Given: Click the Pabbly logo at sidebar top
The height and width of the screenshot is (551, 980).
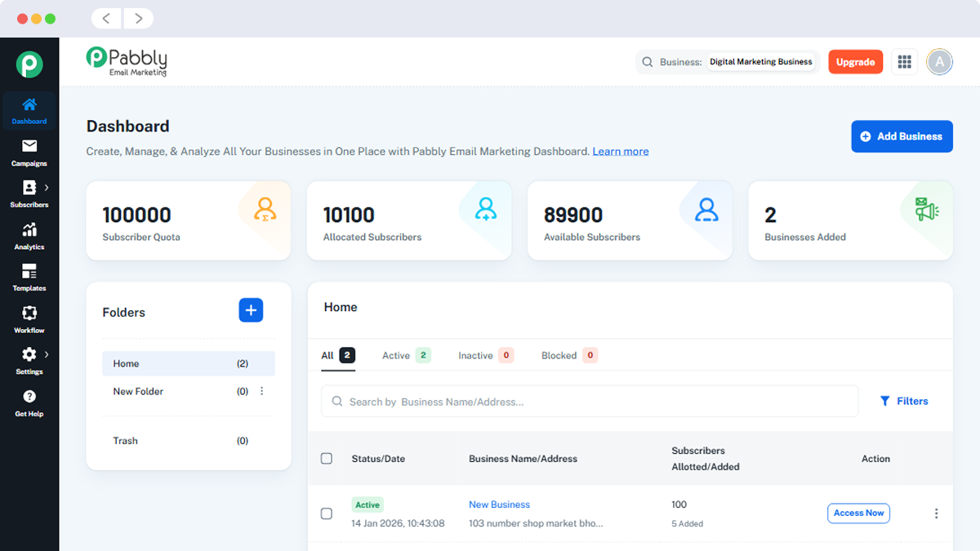Looking at the screenshot, I should point(29,62).
